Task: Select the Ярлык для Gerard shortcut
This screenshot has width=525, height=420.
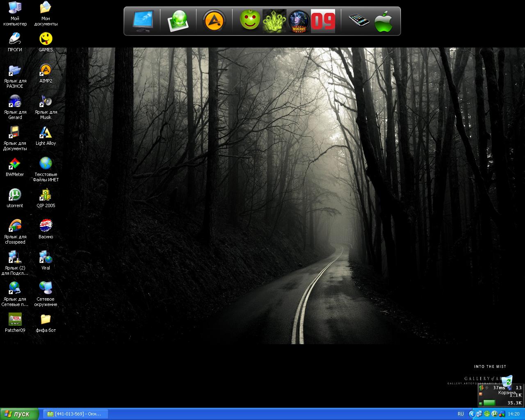Action: click(15, 107)
